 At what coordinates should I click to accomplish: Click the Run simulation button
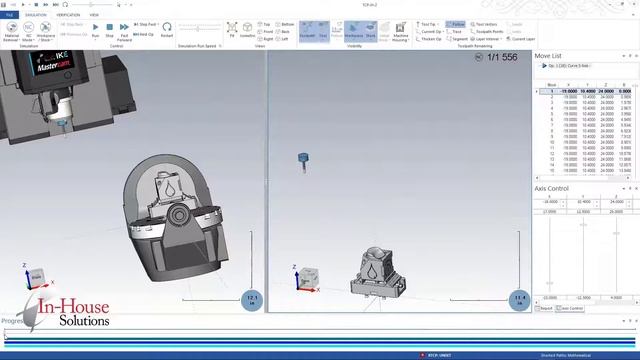pos(96,30)
